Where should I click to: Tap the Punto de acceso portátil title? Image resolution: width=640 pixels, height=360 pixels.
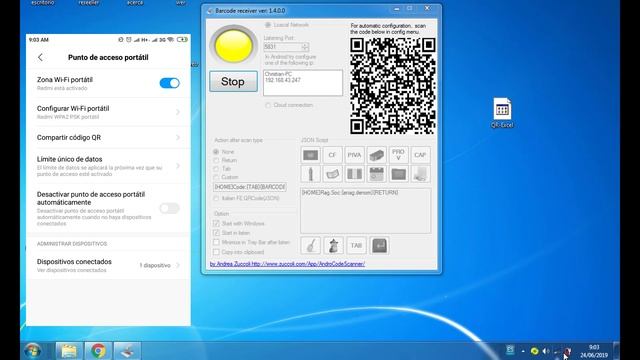108,58
